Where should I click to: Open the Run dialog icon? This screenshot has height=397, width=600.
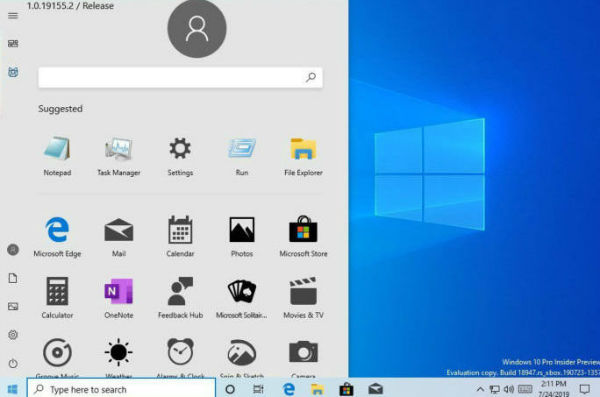242,148
